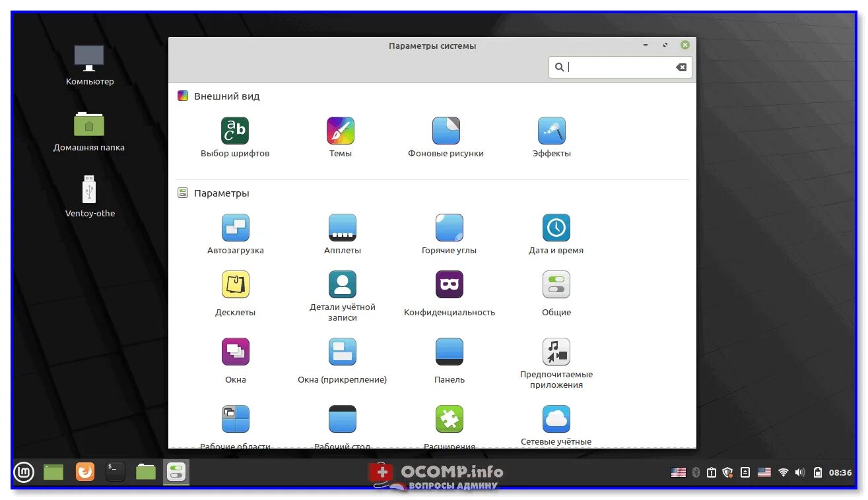Open the sound volume tray icon
Screen dimensions: 868x500
tap(800, 472)
